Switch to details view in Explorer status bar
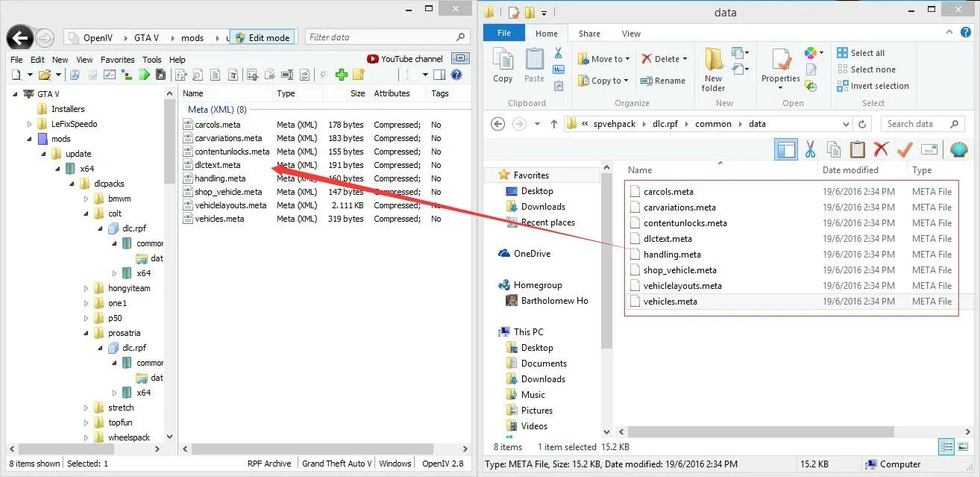This screenshot has height=477, width=980. pos(946,447)
